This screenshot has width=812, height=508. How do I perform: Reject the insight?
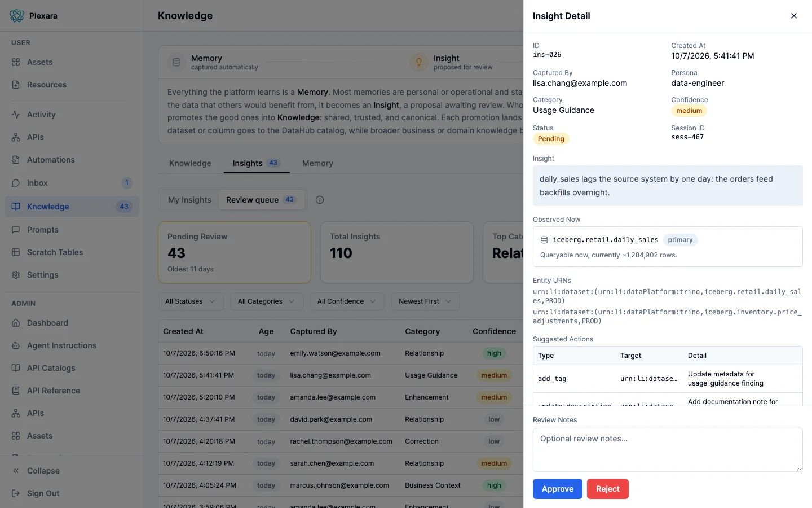[608, 489]
